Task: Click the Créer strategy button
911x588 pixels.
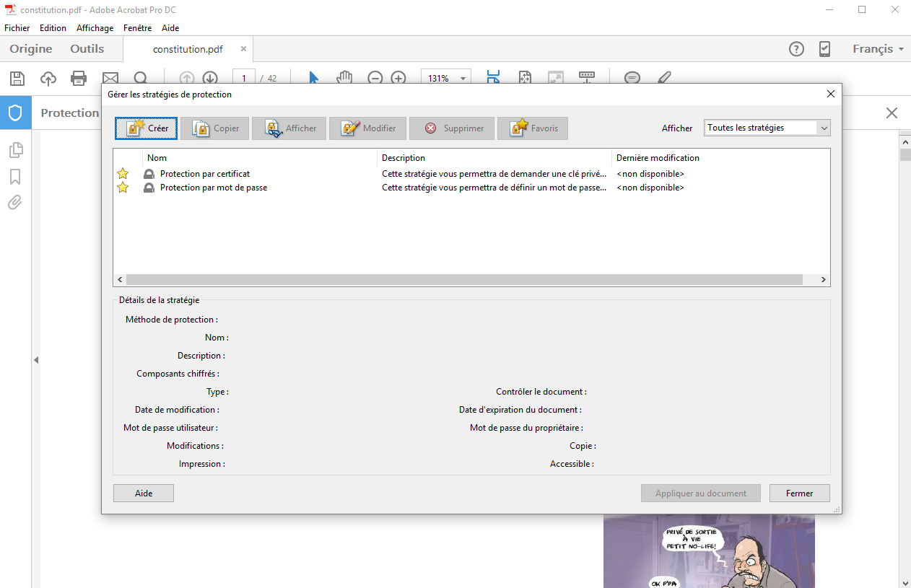Action: click(x=147, y=128)
